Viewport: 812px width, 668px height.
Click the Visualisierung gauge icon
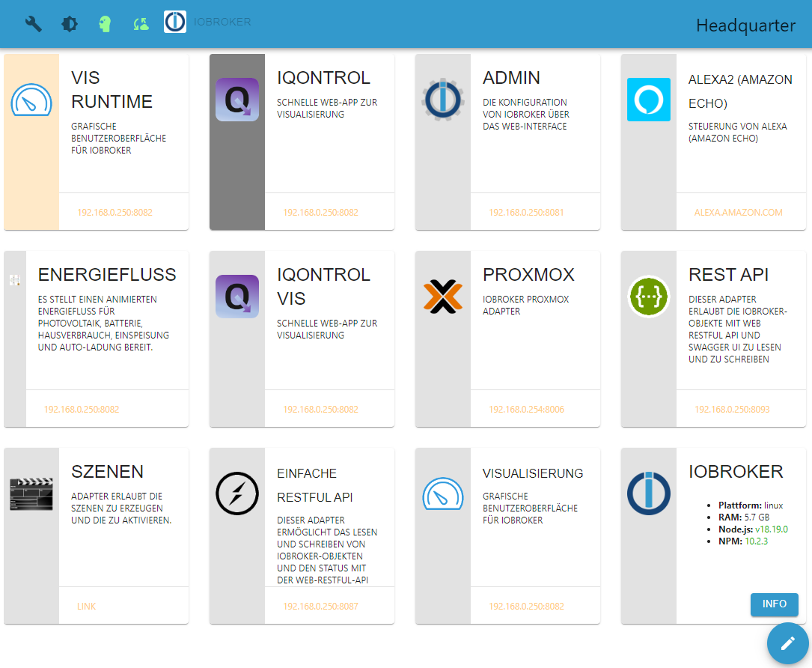point(443,494)
